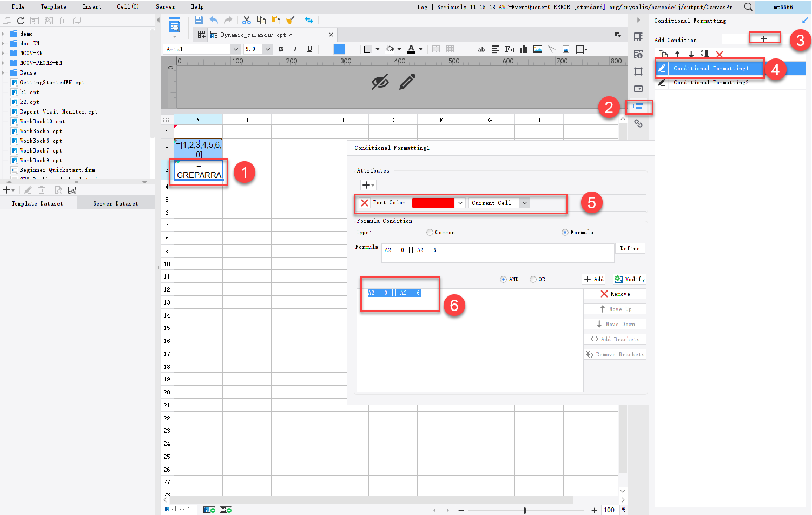Toggle underline formatting

tap(309, 49)
